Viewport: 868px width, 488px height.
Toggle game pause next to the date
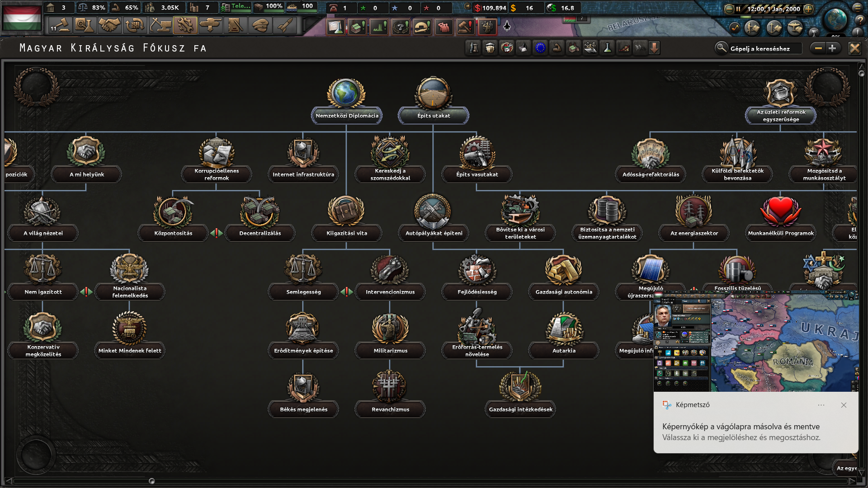pos(738,9)
